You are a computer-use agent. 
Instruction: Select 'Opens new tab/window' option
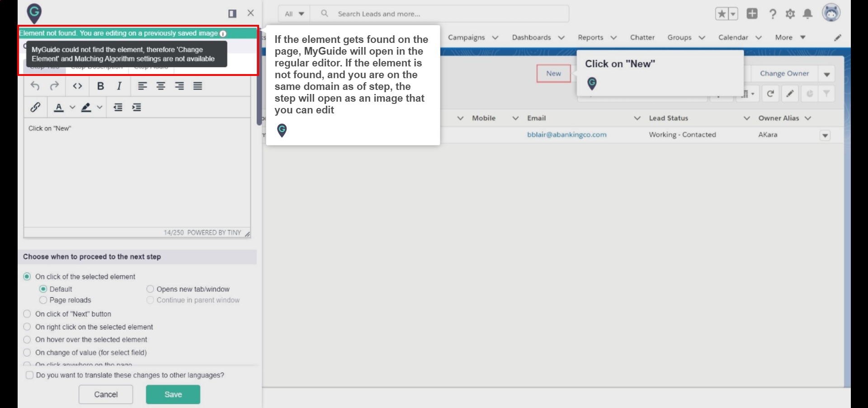click(x=151, y=289)
